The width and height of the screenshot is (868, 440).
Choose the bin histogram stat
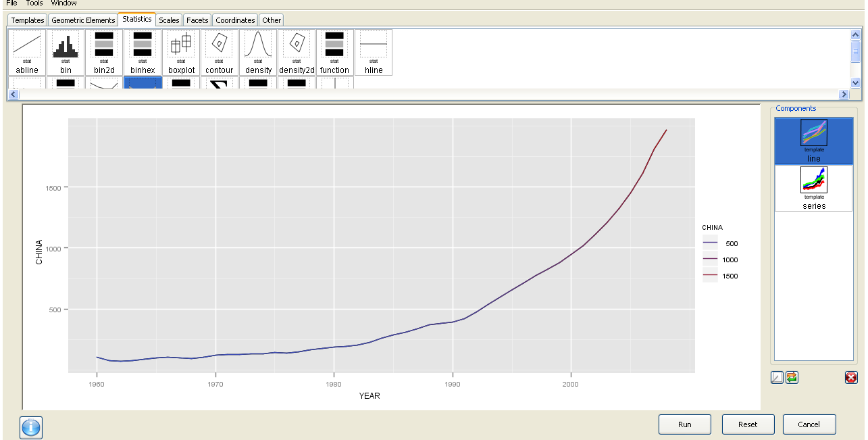pyautogui.click(x=66, y=51)
